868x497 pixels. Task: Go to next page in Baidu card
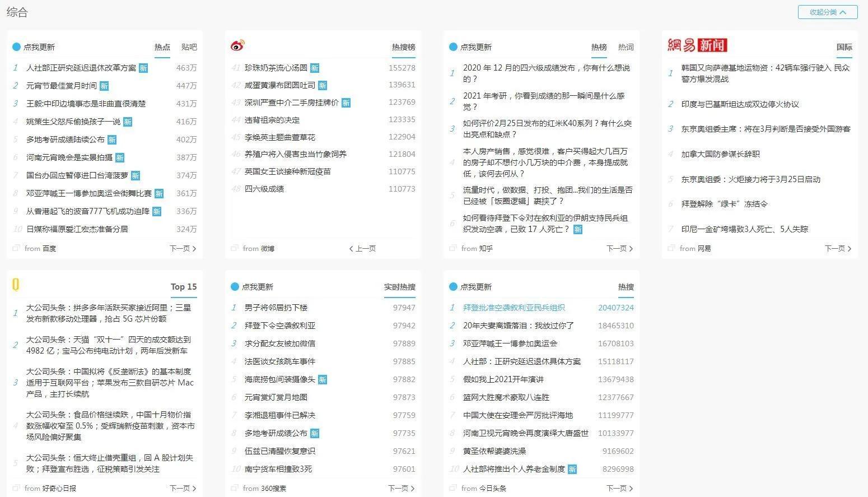pos(183,248)
